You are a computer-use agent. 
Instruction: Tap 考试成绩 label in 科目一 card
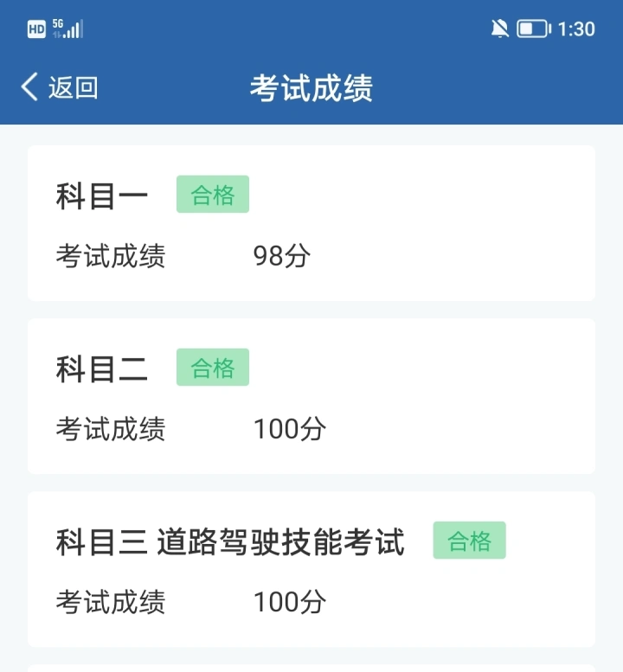click(111, 256)
